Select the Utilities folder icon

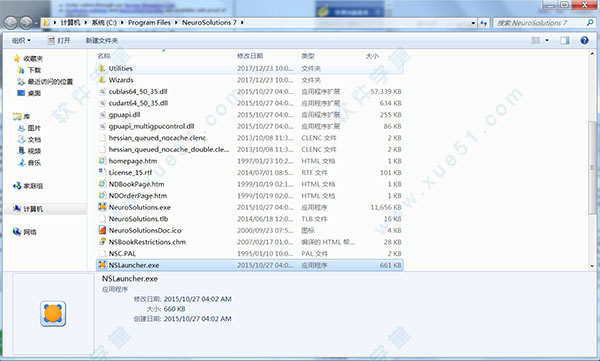pyautogui.click(x=102, y=68)
